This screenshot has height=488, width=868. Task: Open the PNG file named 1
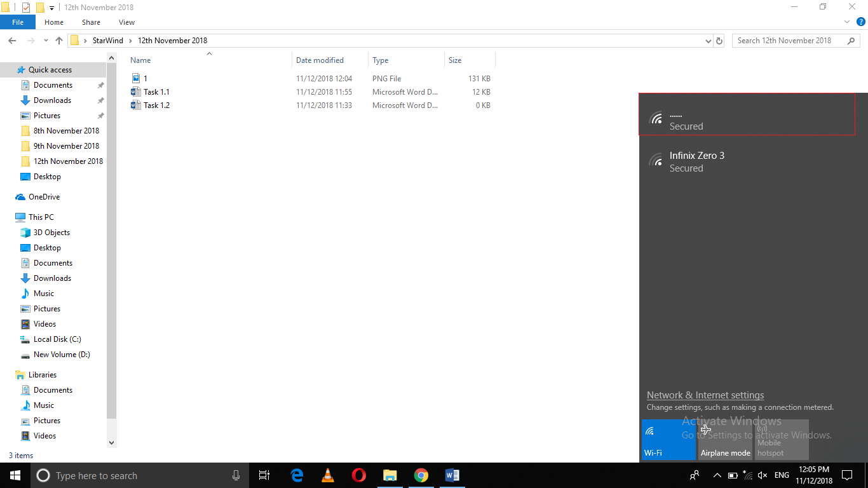pyautogui.click(x=145, y=78)
